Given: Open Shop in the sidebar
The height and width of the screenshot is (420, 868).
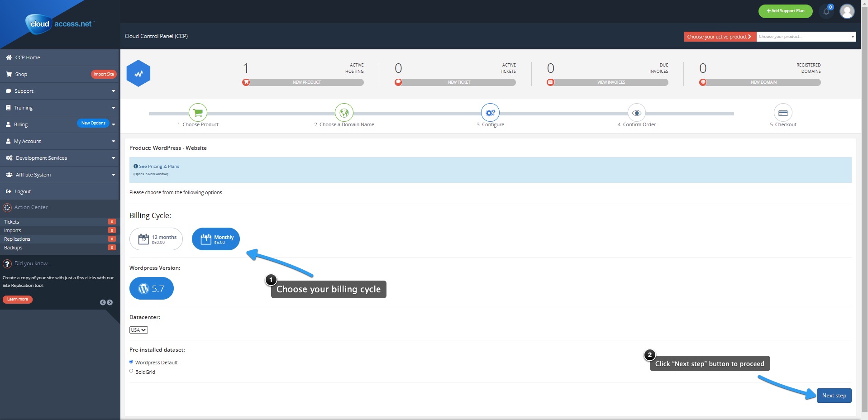Looking at the screenshot, I should [59, 74].
